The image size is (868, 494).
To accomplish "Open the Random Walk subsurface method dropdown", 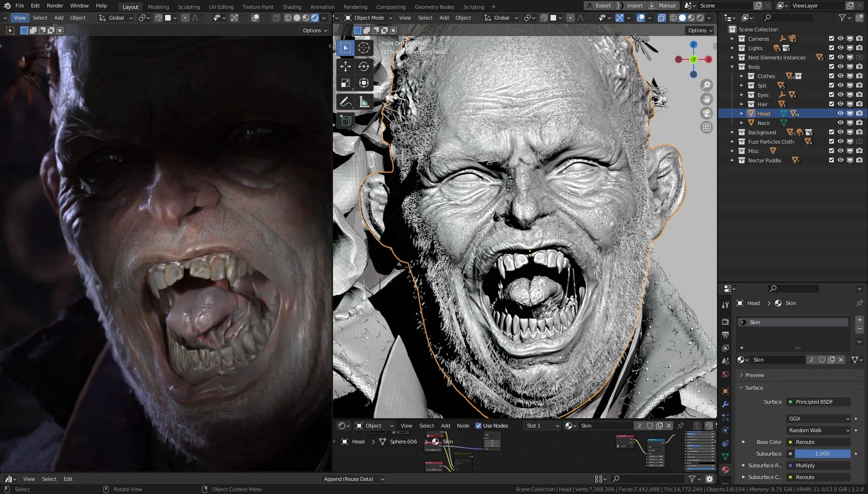I will coord(819,430).
